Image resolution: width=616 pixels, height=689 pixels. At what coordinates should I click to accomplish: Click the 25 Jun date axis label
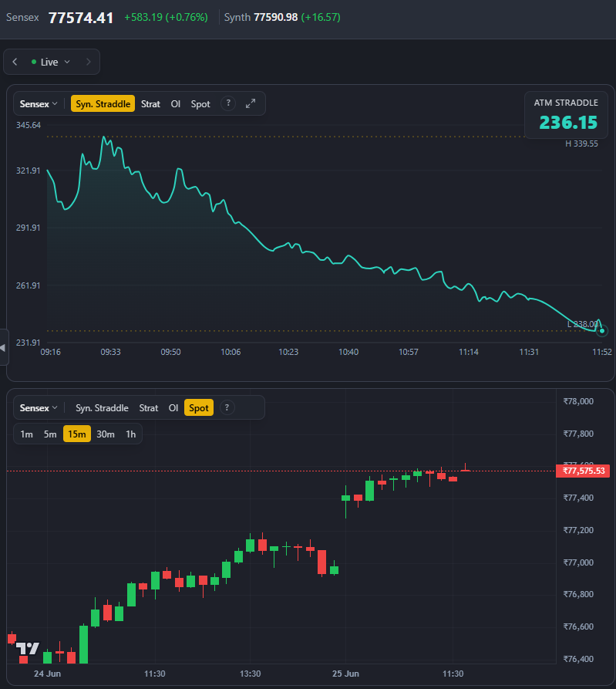345,674
